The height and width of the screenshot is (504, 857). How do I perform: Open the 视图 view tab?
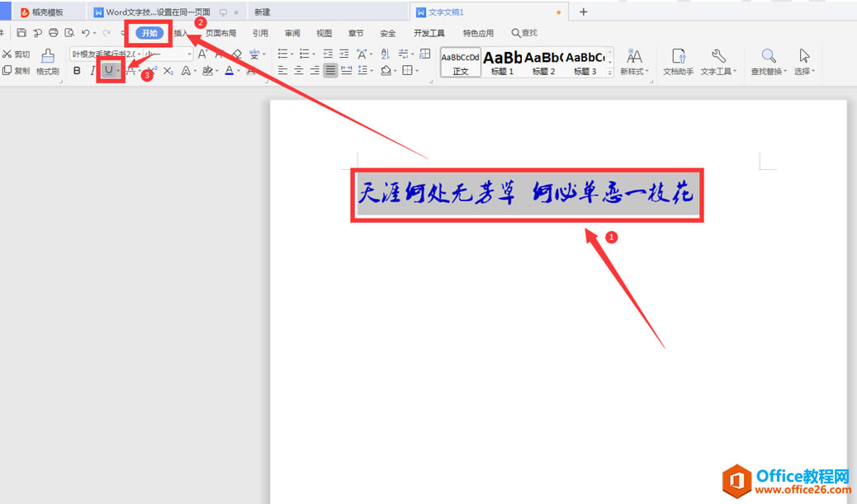tap(324, 33)
